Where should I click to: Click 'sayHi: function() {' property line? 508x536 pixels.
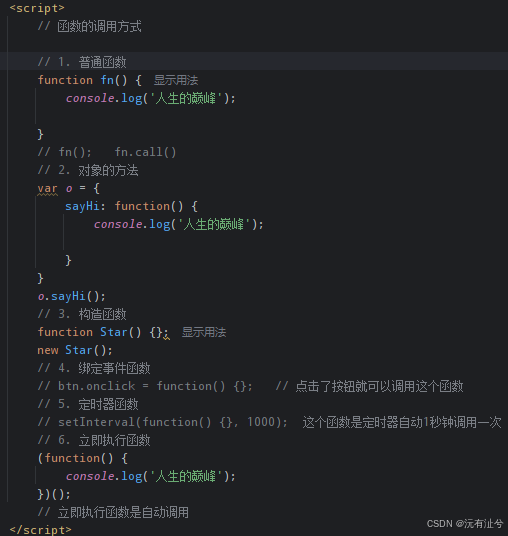(x=131, y=206)
